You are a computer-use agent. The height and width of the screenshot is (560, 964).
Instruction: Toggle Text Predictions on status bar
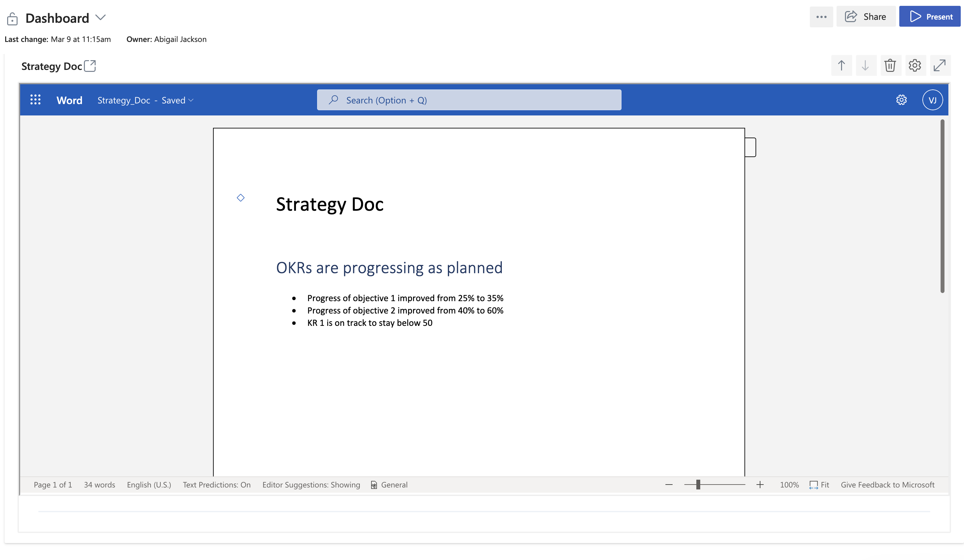[x=217, y=485]
